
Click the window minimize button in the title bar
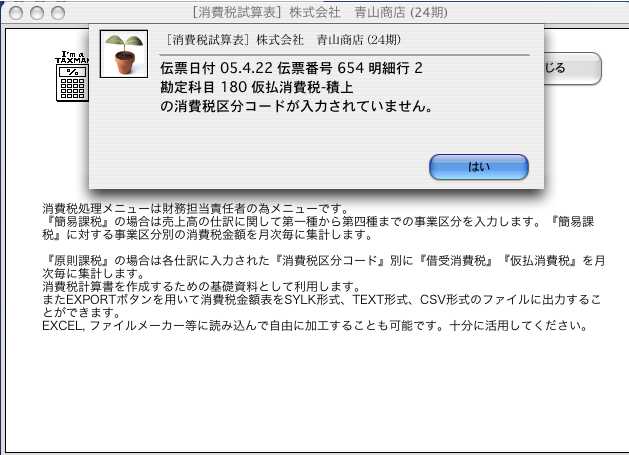click(x=37, y=12)
